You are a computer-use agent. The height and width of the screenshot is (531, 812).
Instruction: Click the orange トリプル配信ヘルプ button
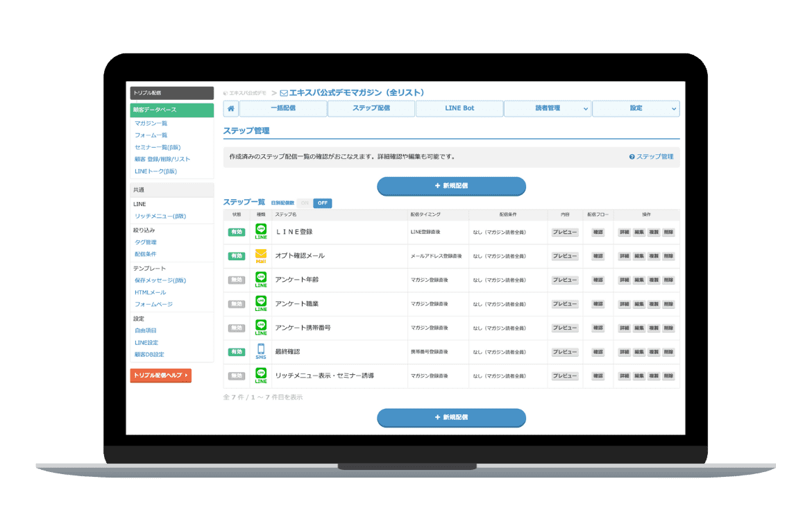point(161,375)
